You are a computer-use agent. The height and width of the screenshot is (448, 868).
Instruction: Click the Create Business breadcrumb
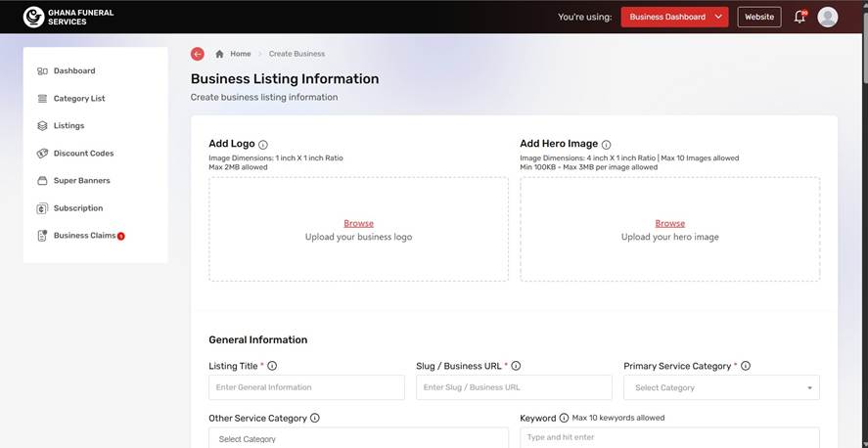297,54
